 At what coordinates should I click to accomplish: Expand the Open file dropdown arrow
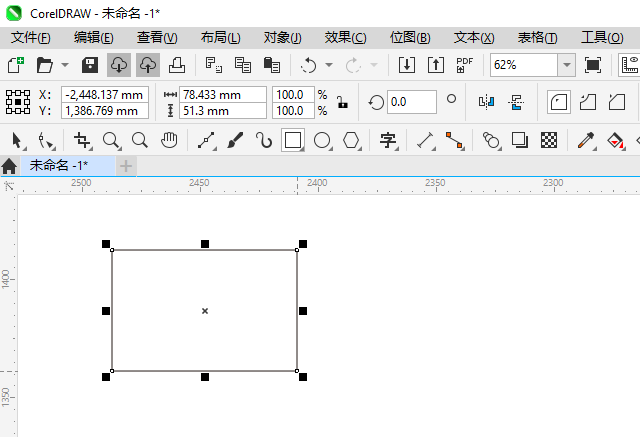click(x=65, y=65)
